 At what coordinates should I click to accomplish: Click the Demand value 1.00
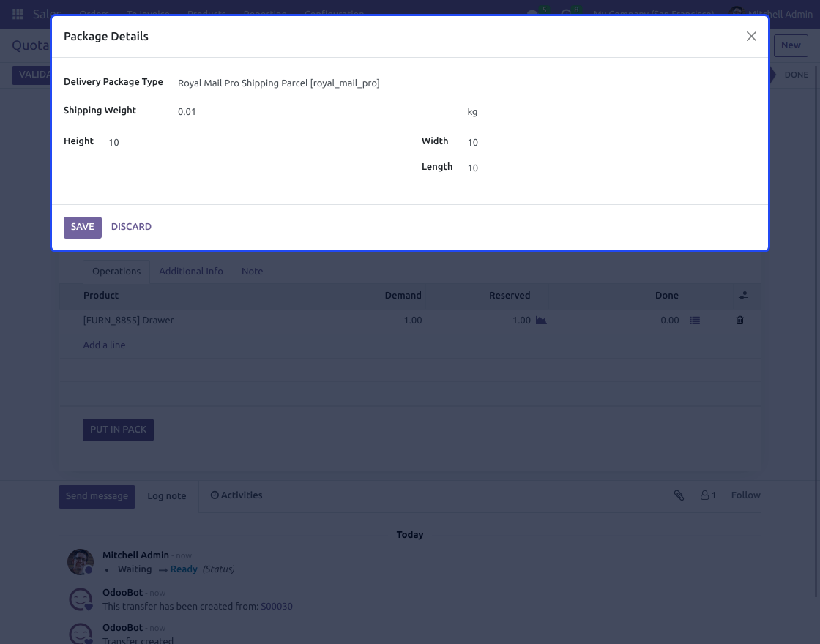tap(413, 321)
